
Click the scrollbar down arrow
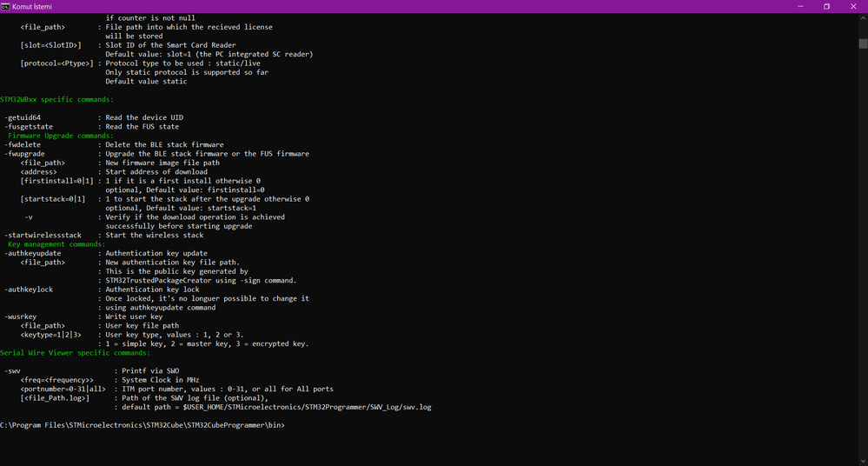(863, 461)
